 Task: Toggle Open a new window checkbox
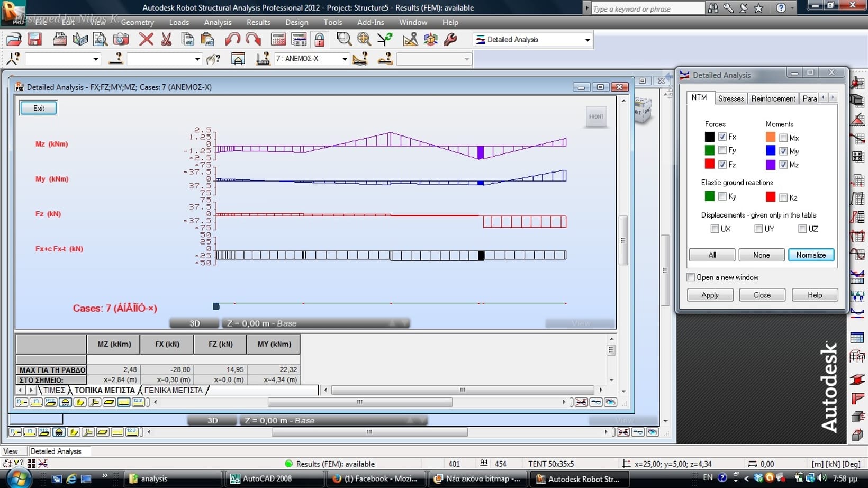tap(691, 277)
